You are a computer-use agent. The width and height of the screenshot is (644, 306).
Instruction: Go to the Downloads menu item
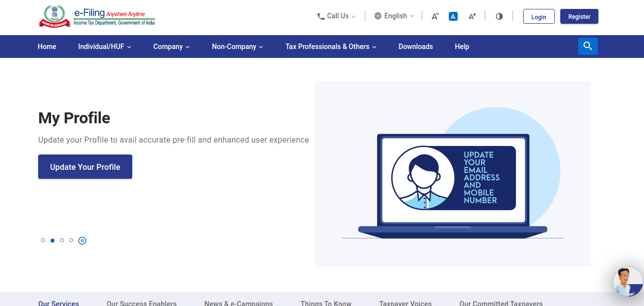coord(416,47)
